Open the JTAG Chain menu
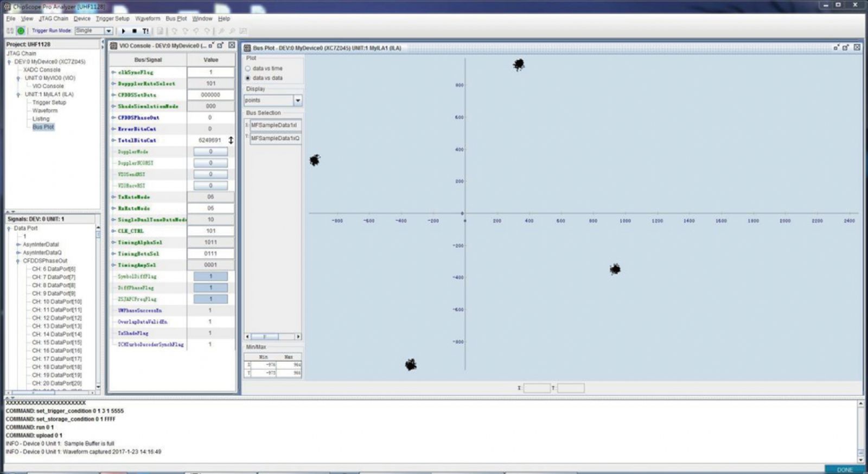Image resolution: width=868 pixels, height=474 pixels. 53,18
